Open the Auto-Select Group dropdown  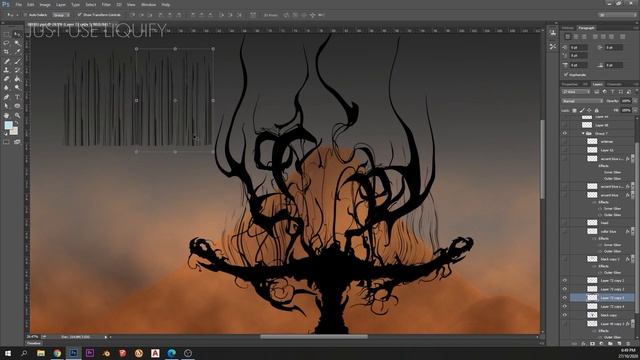tap(60, 15)
